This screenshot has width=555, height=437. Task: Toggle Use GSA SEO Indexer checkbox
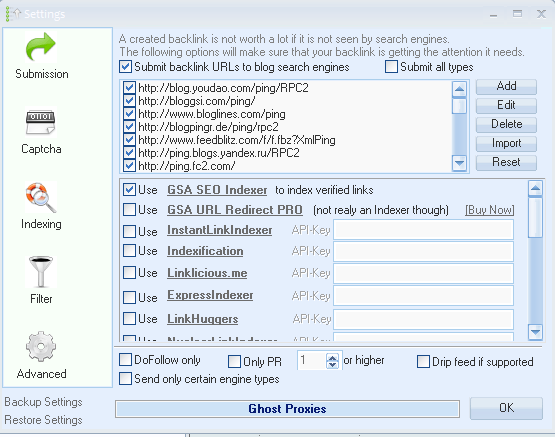coord(129,190)
